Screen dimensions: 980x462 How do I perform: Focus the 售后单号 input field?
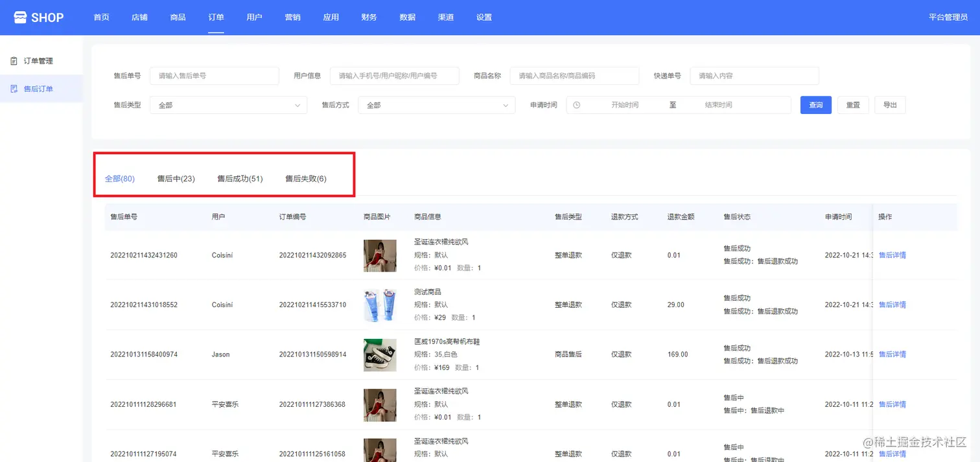[x=215, y=76]
